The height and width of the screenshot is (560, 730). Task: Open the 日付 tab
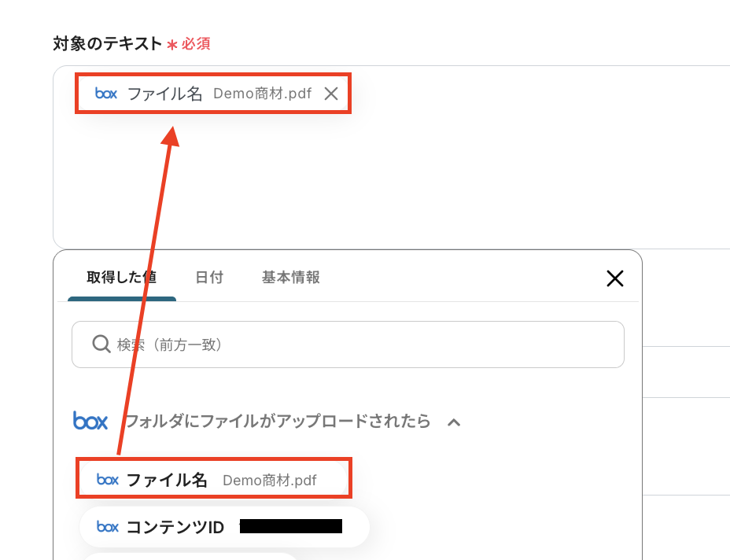coord(209,278)
